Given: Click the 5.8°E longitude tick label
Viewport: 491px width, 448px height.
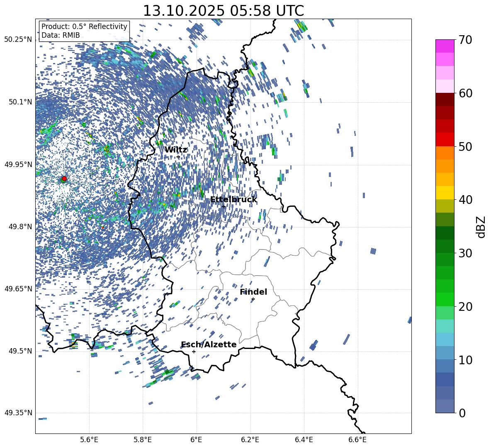Looking at the screenshot, I should [x=143, y=440].
